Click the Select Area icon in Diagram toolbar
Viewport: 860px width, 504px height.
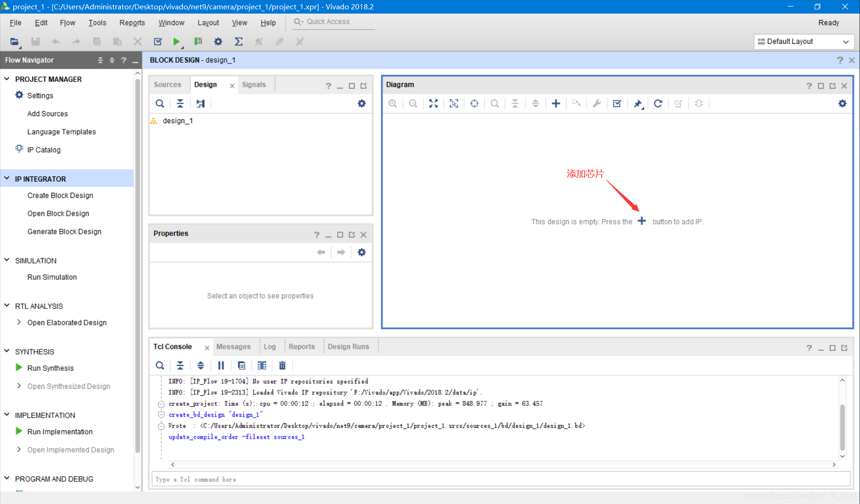tap(454, 104)
